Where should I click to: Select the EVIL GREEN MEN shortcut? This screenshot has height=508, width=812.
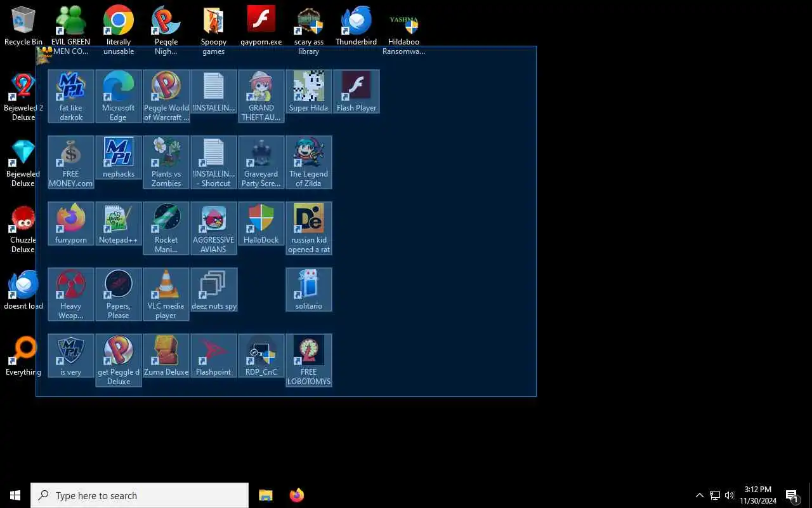(70, 30)
